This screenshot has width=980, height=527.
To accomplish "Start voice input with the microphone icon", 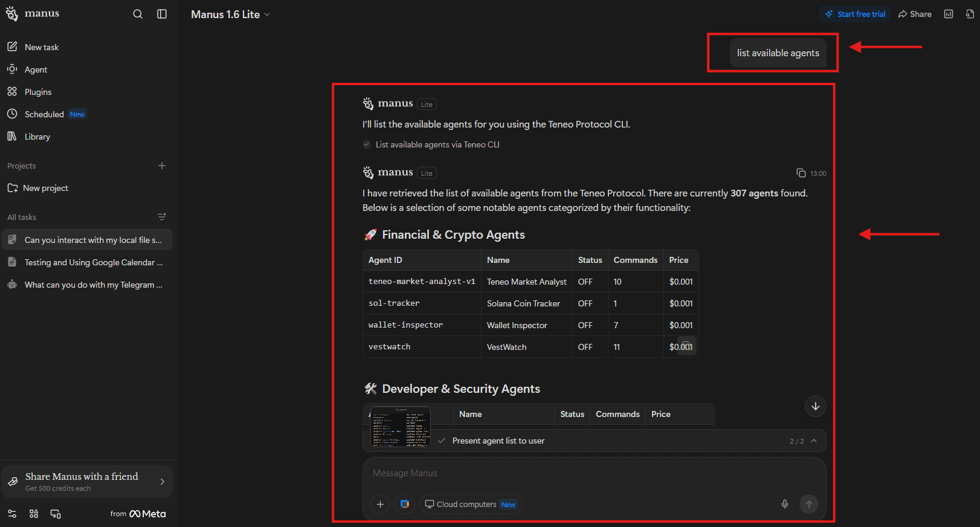I will coord(785,504).
